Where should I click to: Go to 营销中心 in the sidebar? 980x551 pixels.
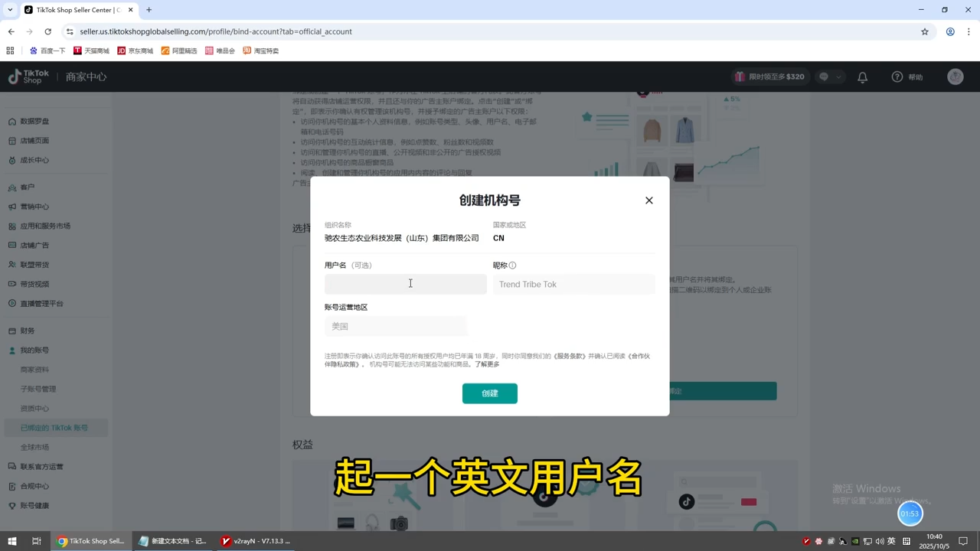(34, 206)
